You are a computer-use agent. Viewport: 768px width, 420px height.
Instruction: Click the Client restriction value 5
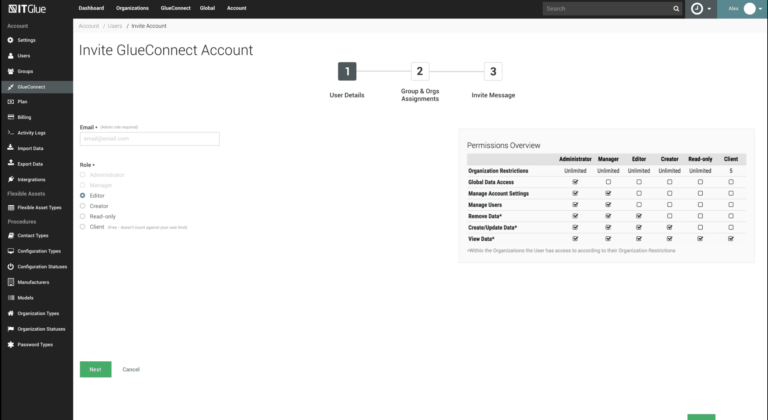[731, 171]
